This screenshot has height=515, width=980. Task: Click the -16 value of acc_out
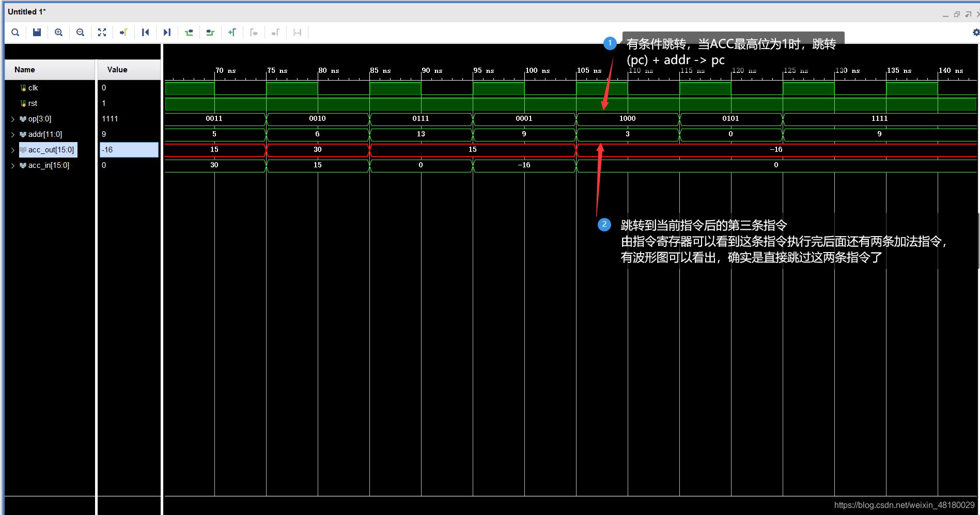click(129, 150)
